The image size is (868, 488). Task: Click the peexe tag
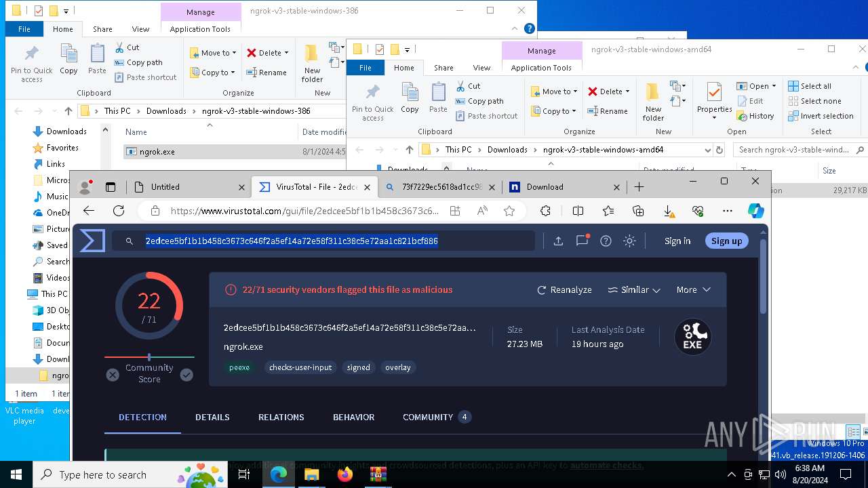pos(239,367)
